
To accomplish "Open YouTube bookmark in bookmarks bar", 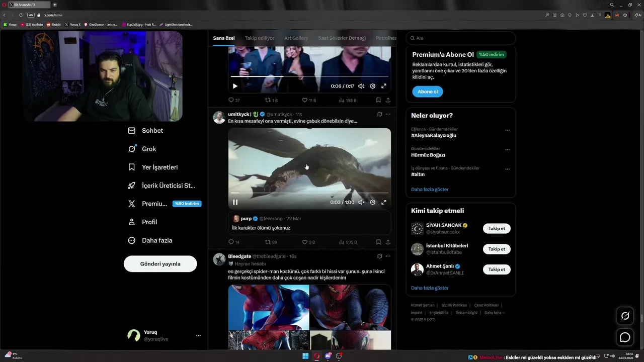I will click(32, 25).
